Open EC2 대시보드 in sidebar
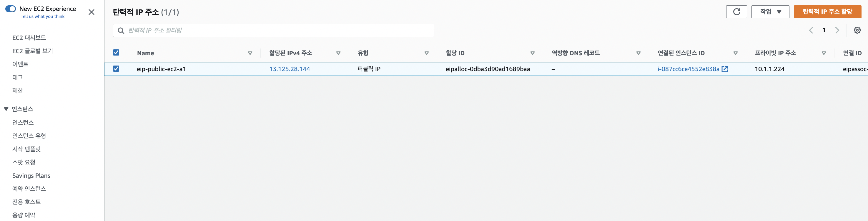The height and width of the screenshot is (221, 868). (29, 38)
